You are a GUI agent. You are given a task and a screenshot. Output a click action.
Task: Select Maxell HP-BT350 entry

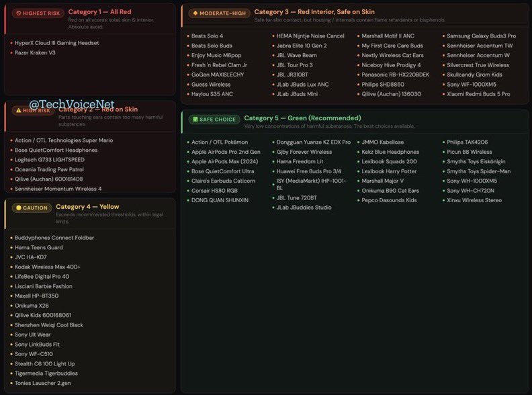pos(37,296)
